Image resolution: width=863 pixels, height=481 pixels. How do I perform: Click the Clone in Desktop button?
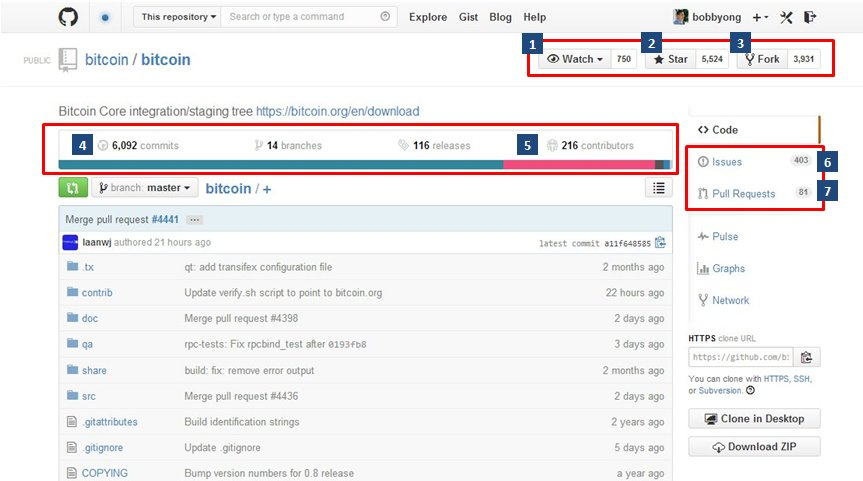754,418
